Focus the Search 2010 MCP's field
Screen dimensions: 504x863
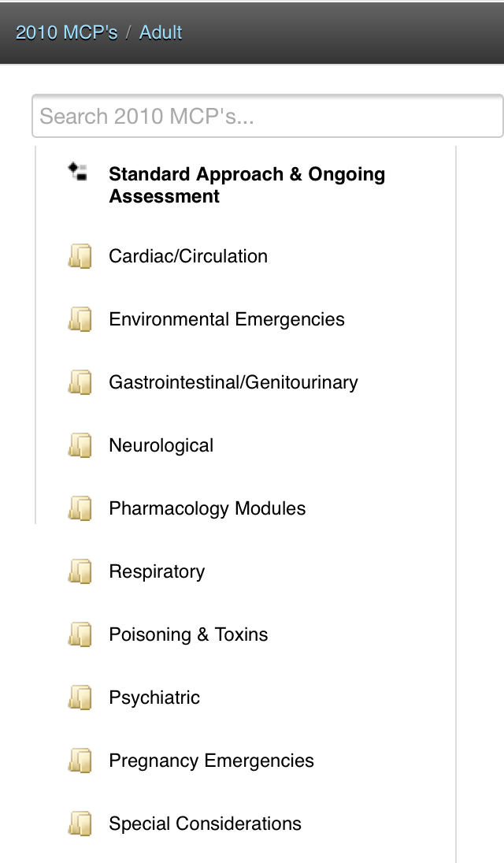pos(267,117)
